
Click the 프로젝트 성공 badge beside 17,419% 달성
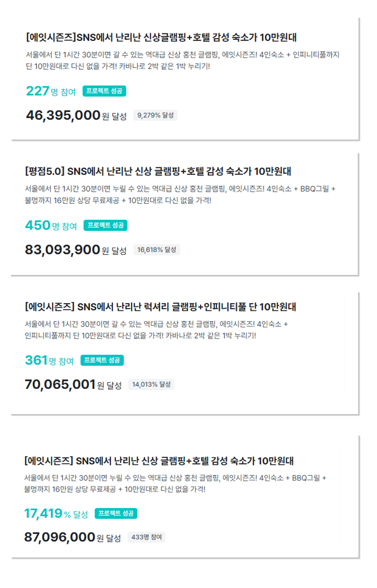coord(116,513)
